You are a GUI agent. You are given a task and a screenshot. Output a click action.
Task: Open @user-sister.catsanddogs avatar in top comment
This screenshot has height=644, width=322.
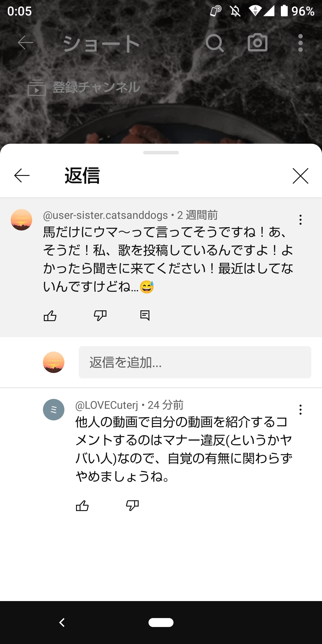coord(21,220)
